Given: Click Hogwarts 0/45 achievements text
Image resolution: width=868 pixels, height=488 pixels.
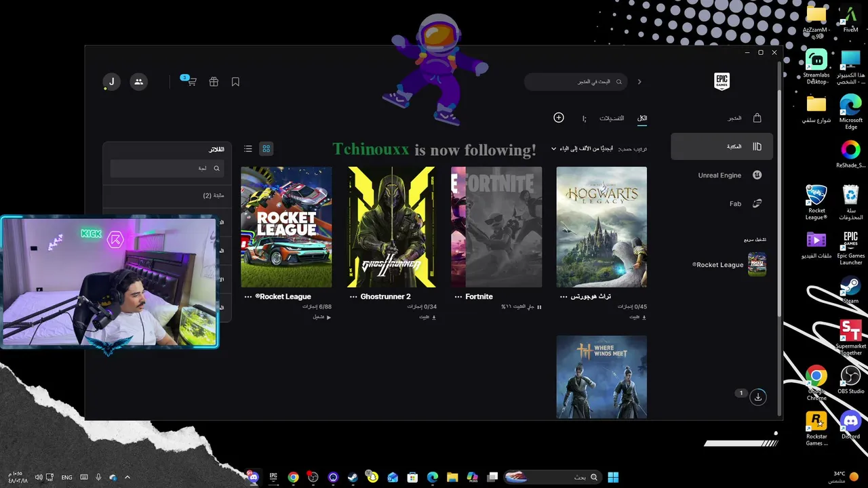Looking at the screenshot, I should coord(632,307).
